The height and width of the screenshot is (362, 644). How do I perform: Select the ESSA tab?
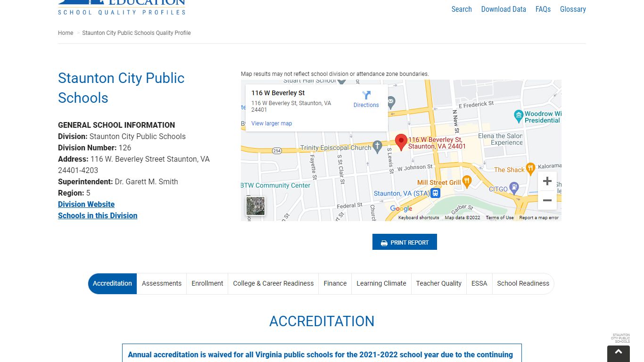click(479, 283)
